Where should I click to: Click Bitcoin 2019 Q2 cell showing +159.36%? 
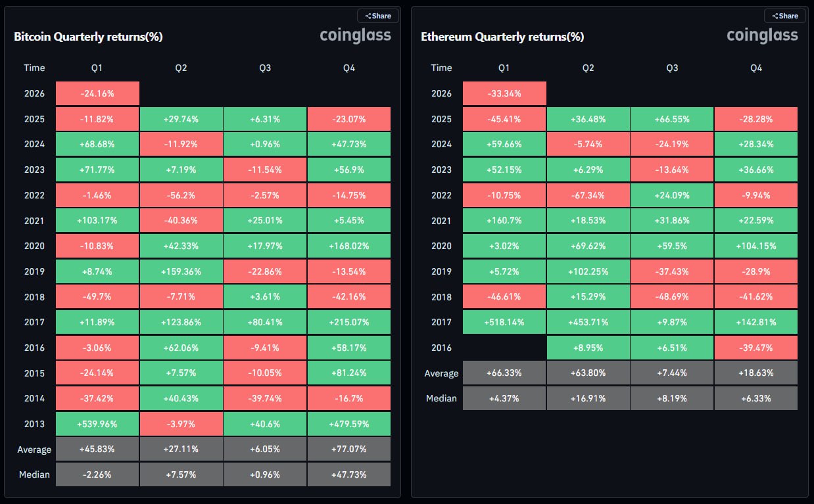point(181,271)
